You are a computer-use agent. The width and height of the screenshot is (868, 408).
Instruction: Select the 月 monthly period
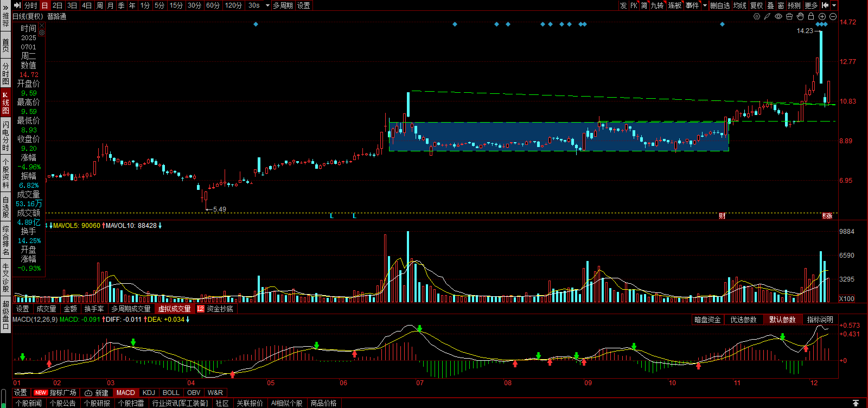[x=111, y=5]
